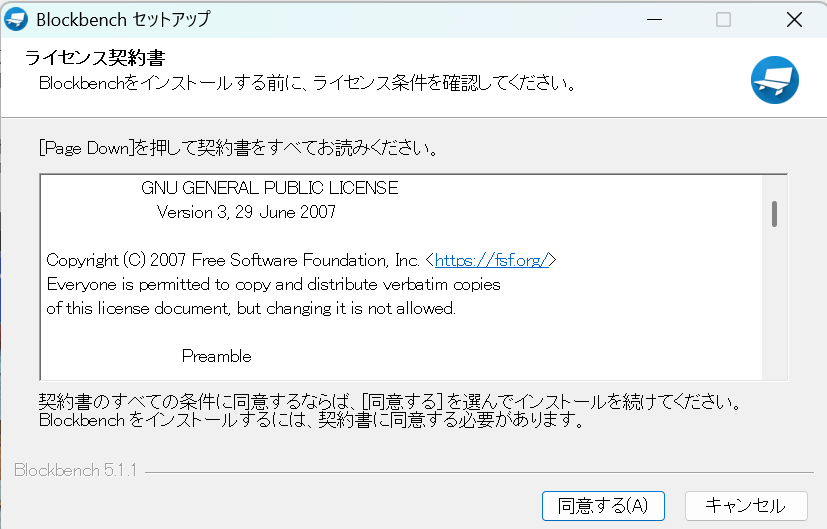Viewport: 827px width, 529px height.
Task: Click the Blockbench icon in the title bar
Action: click(16, 20)
